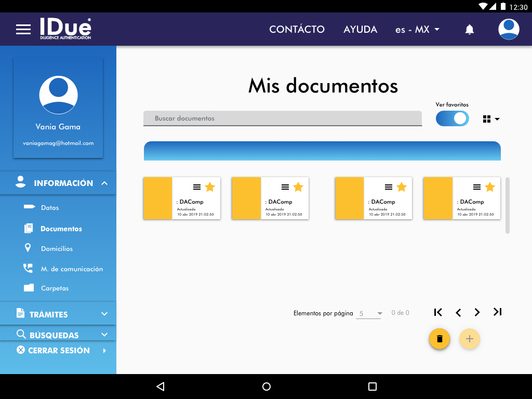This screenshot has height=399, width=532.
Task: Expand the TRÁMITES sidebar section
Action: (58, 314)
